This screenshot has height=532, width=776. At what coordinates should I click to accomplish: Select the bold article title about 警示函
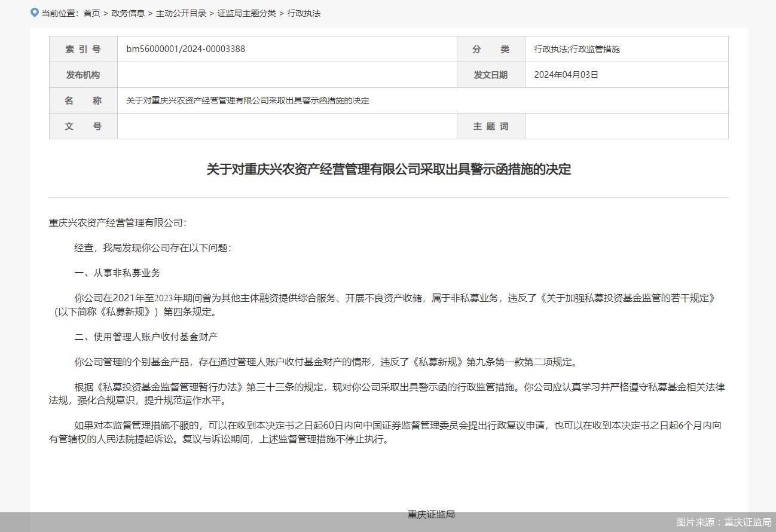(x=388, y=170)
